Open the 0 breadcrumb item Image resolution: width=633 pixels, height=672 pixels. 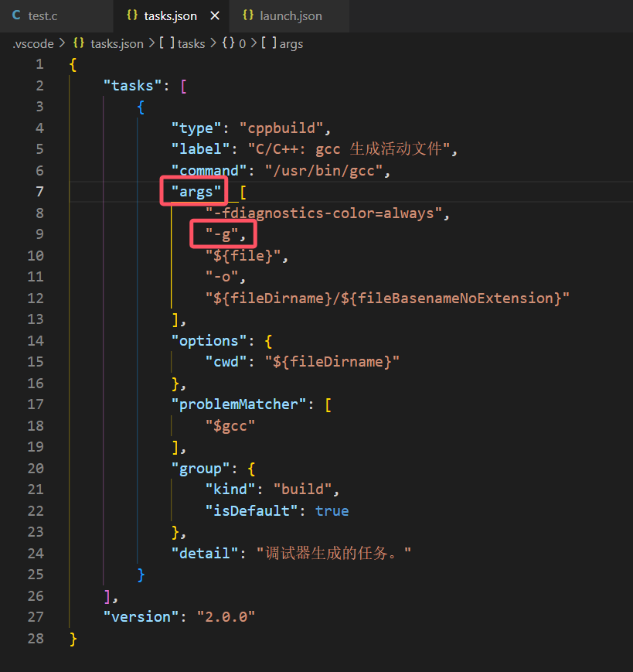click(242, 44)
